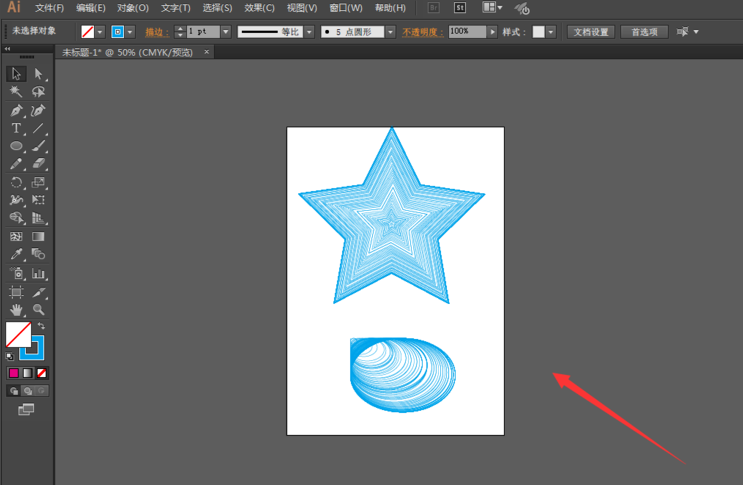Swap fill and stroke colors

tap(41, 326)
